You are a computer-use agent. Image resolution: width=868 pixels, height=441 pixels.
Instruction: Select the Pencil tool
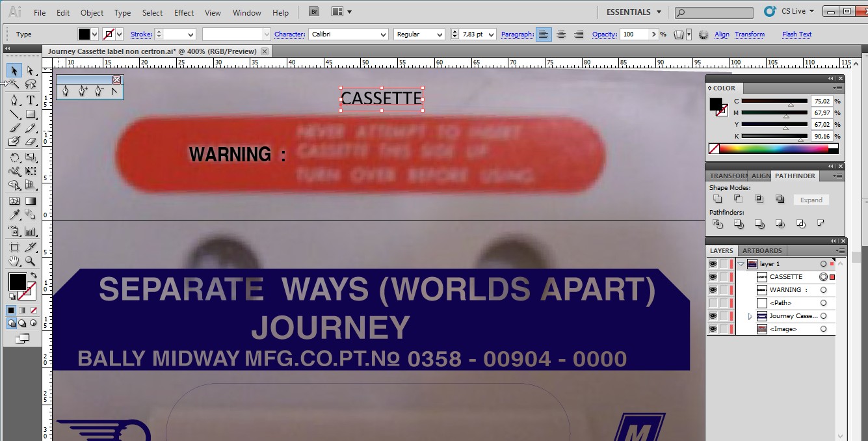click(x=31, y=128)
